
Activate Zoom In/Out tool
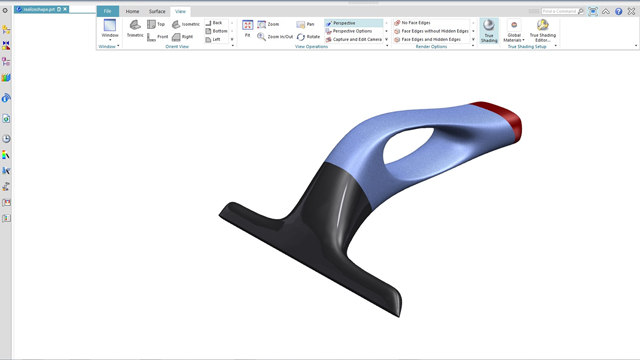[x=275, y=37]
